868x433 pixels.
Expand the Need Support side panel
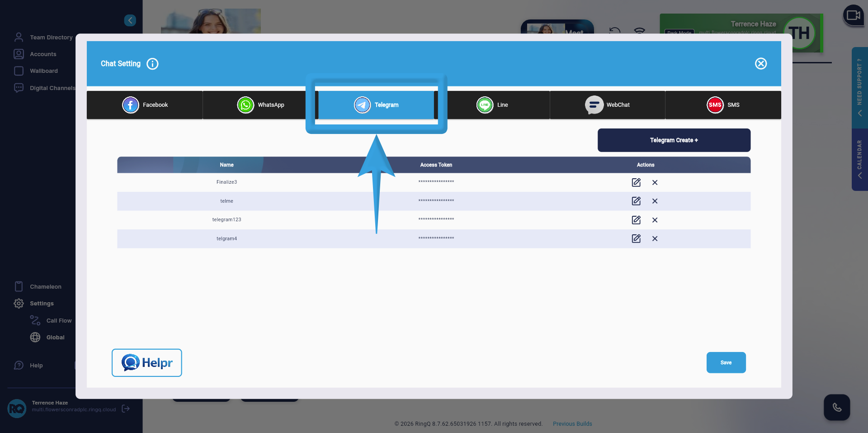pyautogui.click(x=859, y=89)
